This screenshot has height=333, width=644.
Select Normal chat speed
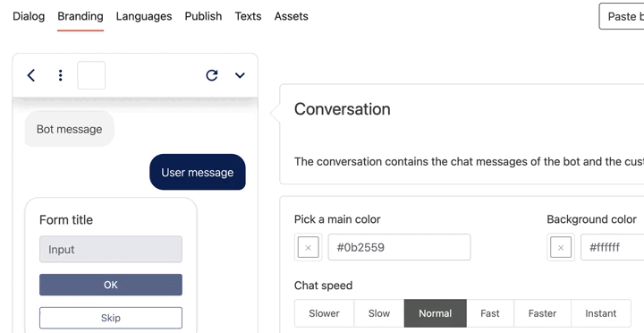(436, 313)
